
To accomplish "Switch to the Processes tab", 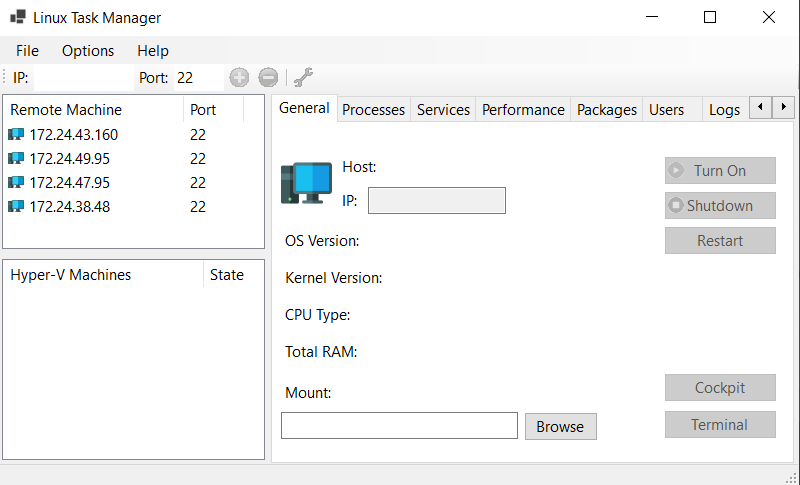I will tap(373, 110).
